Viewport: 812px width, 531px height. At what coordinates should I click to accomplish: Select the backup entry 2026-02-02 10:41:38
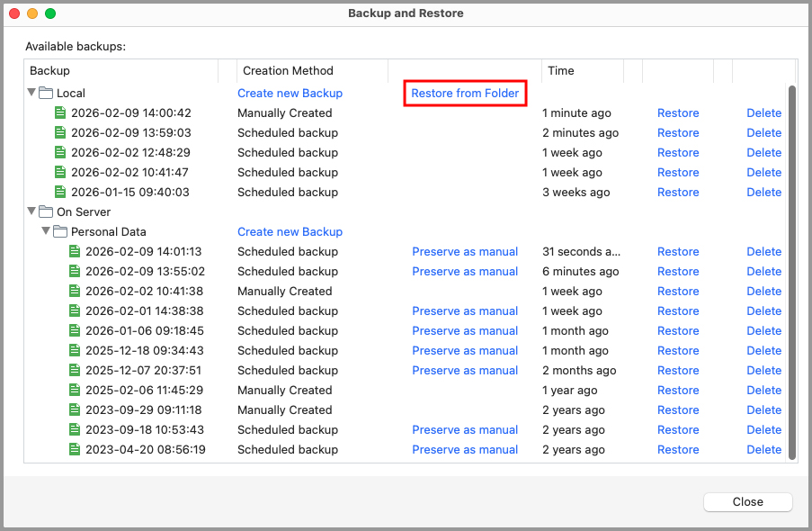point(125,291)
